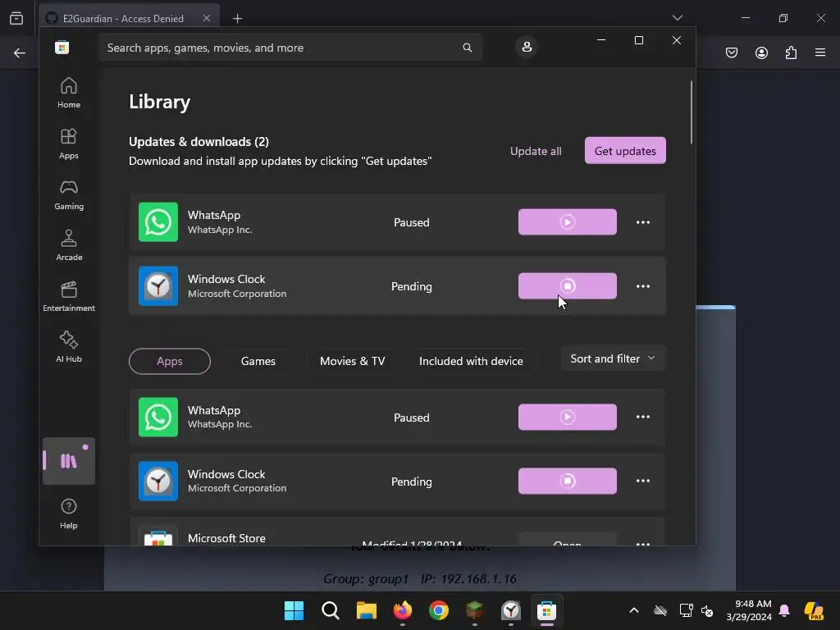The image size is (840, 630).
Task: Open the Windows Start menu
Action: pos(294,610)
